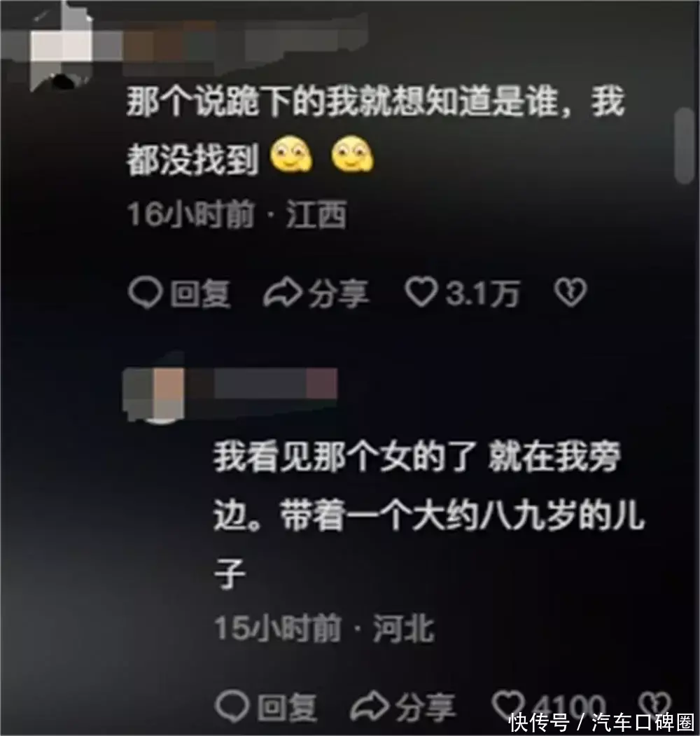Click the share arrow icon under Hebei comment

370,707
